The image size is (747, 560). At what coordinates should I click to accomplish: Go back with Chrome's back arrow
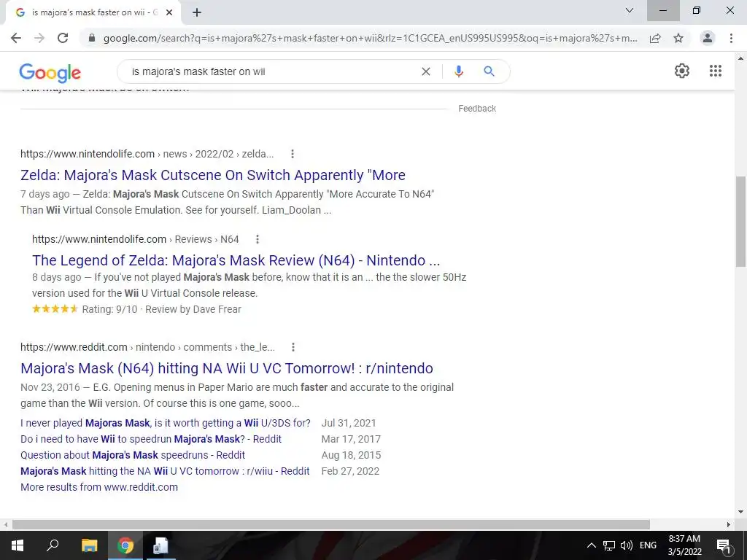pyautogui.click(x=16, y=38)
